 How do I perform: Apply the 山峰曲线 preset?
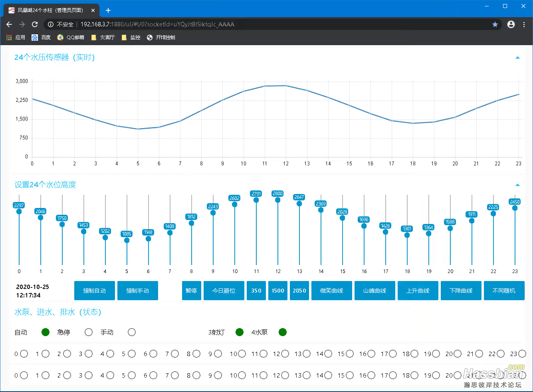pyautogui.click(x=375, y=291)
